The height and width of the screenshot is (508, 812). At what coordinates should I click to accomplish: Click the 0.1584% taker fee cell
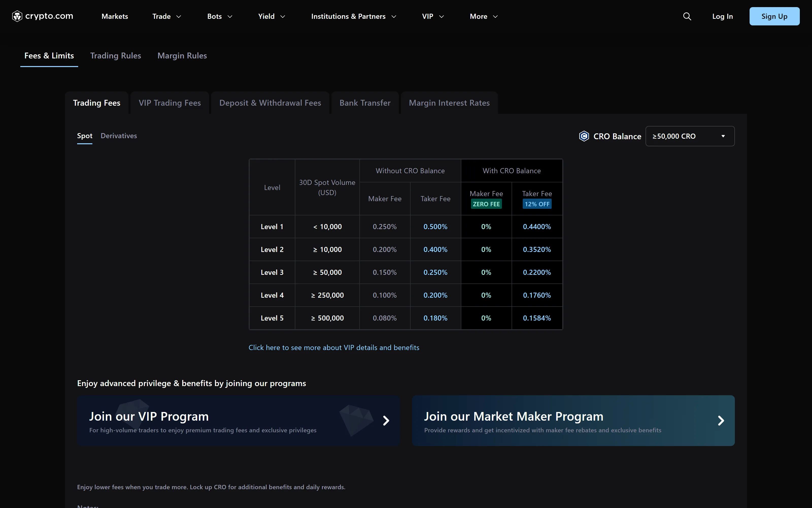pos(537,318)
